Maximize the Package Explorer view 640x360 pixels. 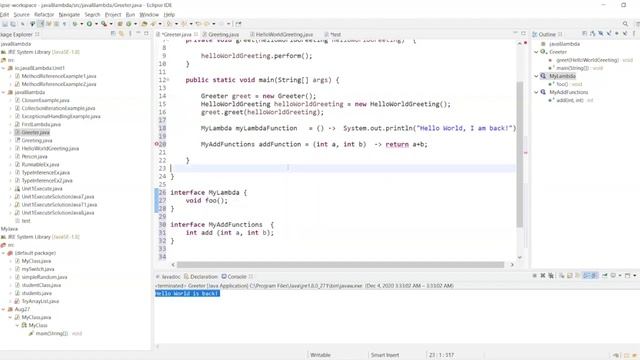pos(146,33)
